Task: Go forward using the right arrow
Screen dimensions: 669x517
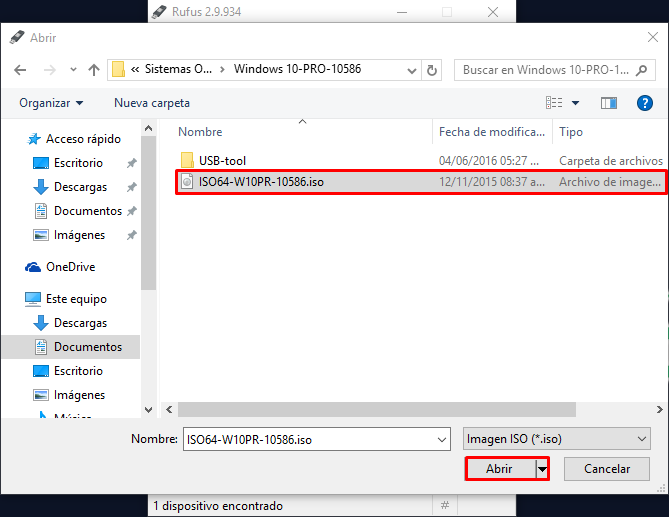Action: point(50,70)
